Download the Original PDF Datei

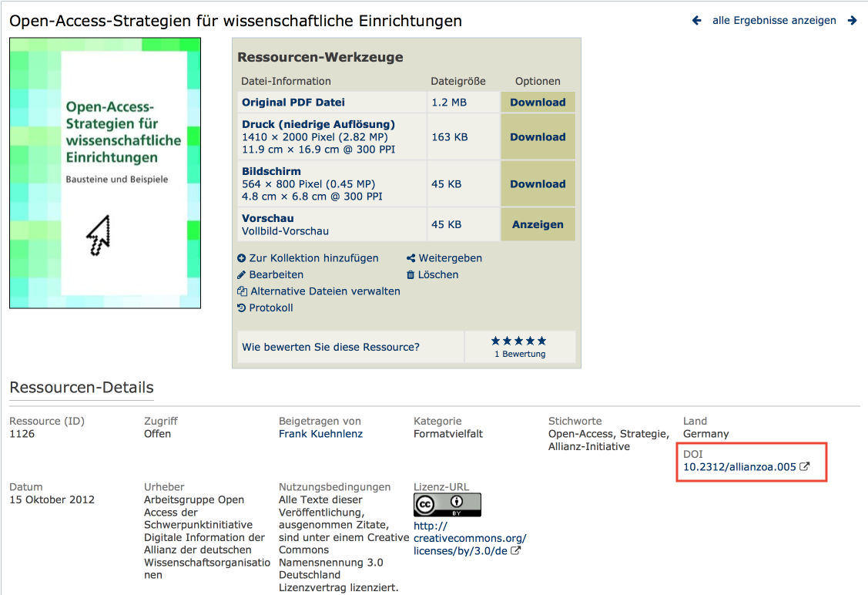point(538,103)
